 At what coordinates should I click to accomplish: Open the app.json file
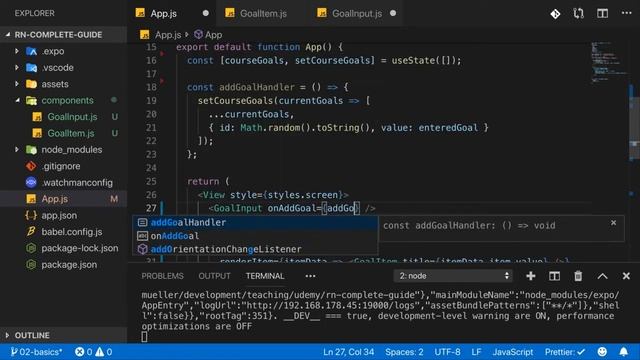tap(64, 215)
